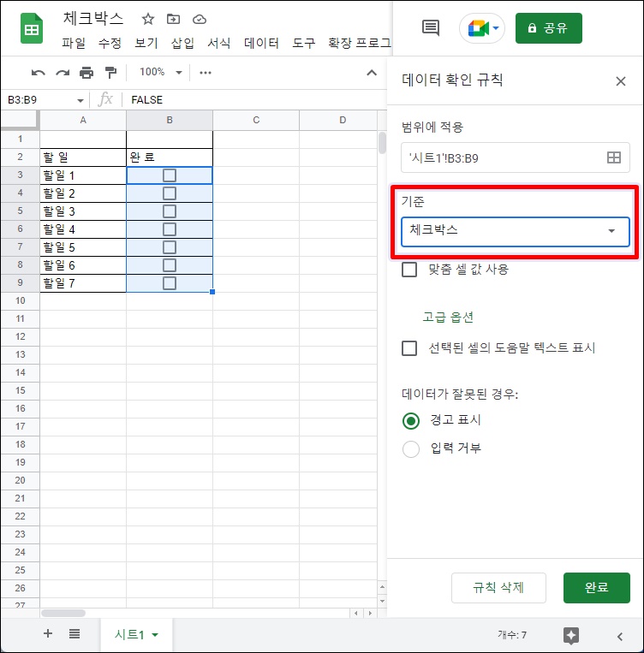Select column B header

tap(170, 121)
